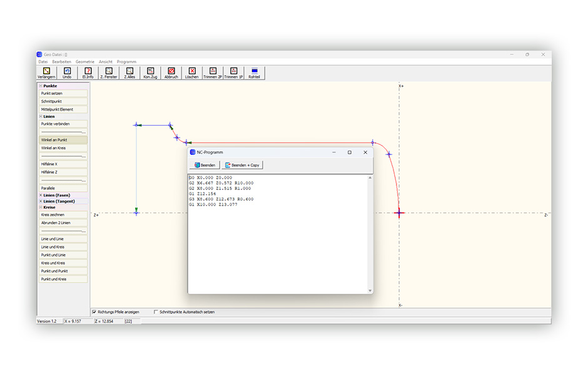Open the Programm menu
The width and height of the screenshot is (588, 375).
tap(126, 62)
